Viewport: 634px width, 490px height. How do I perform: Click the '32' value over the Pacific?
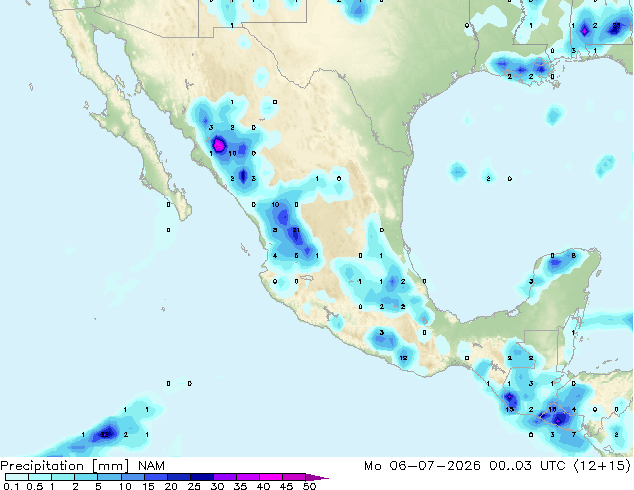point(104,435)
